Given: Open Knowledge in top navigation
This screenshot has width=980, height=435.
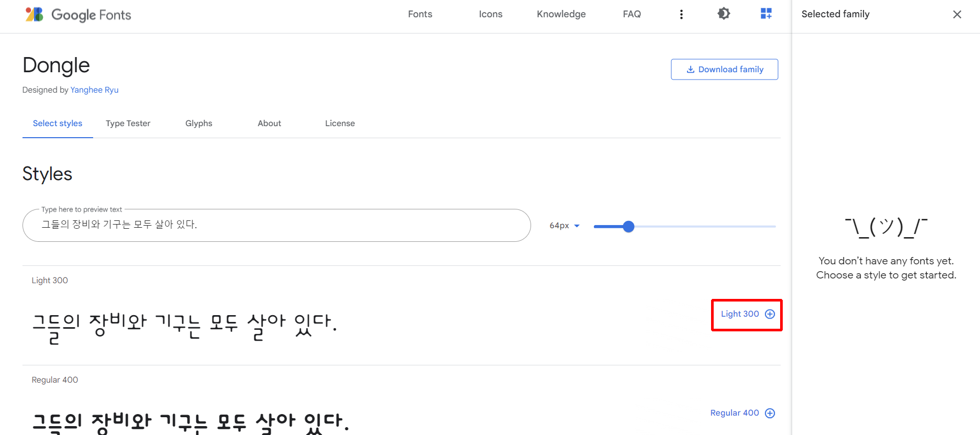Looking at the screenshot, I should click(x=561, y=14).
